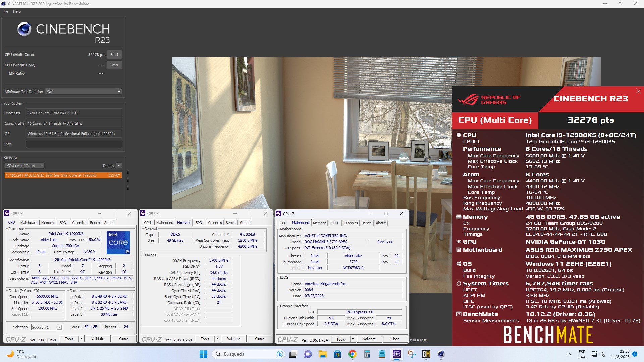Click the BENCHMATE logo in result panel

548,335
